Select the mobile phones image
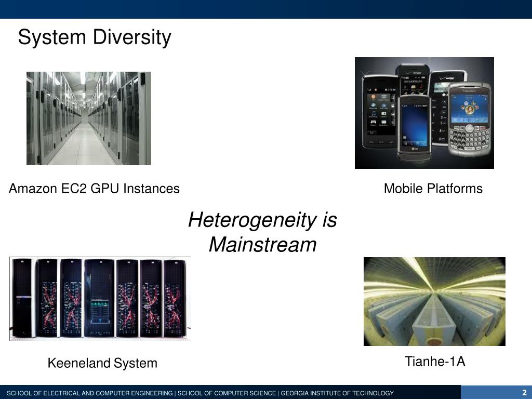Screen dimensions: 532x399 click(x=424, y=113)
